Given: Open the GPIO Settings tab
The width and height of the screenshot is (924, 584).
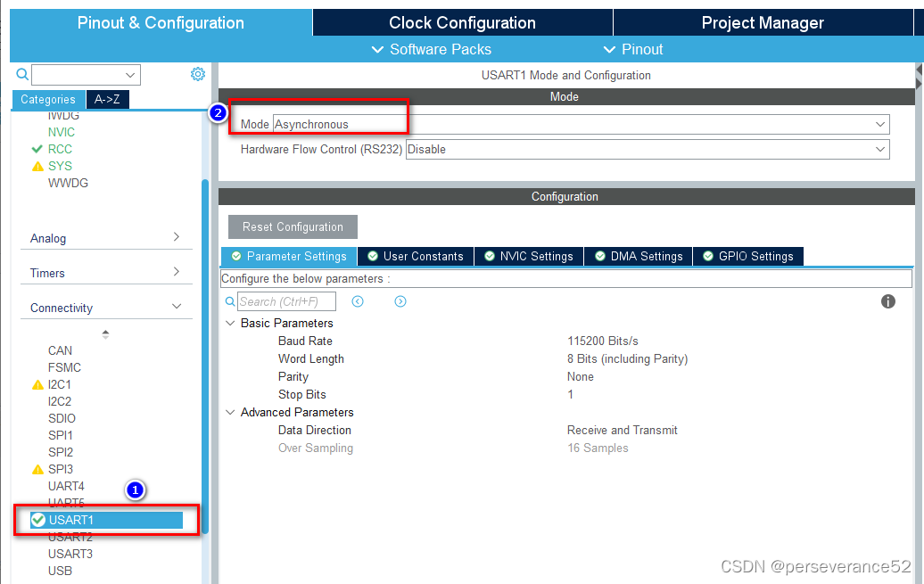Looking at the screenshot, I should coord(748,257).
